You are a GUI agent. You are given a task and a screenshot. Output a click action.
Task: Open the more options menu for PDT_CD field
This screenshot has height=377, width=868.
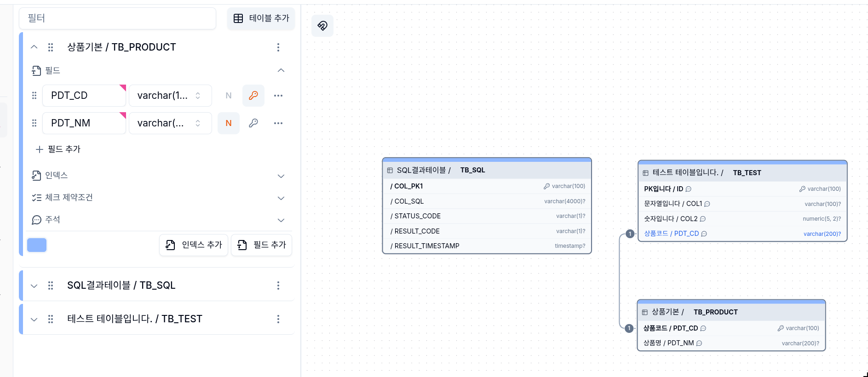[x=278, y=96]
